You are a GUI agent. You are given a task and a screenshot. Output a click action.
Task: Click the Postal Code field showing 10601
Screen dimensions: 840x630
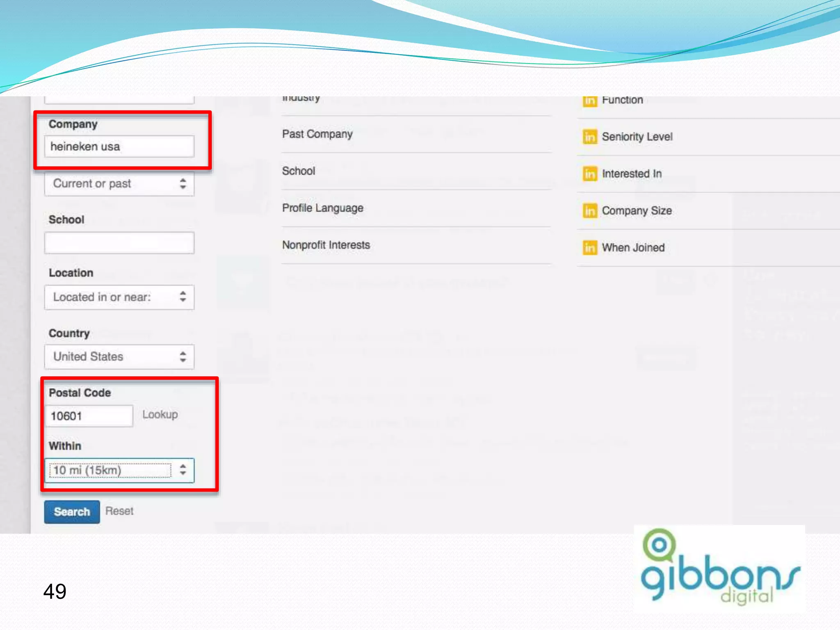[x=89, y=416]
